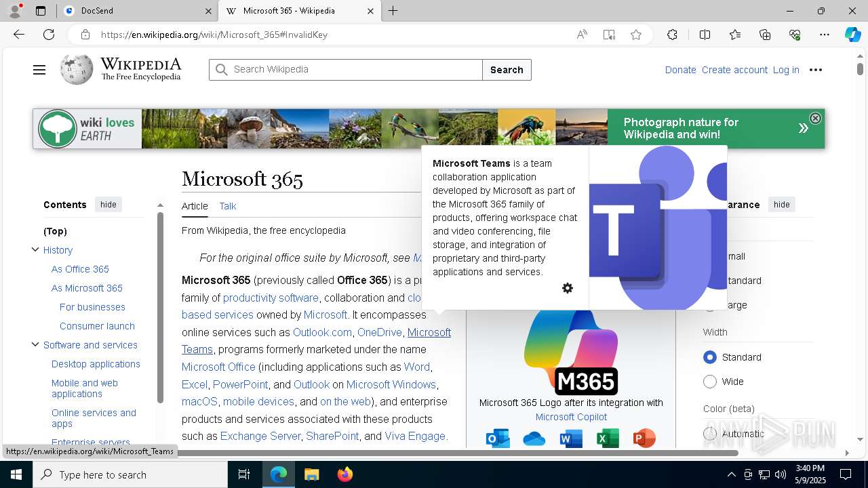Click the contents sidebar scrollbar

point(160,308)
